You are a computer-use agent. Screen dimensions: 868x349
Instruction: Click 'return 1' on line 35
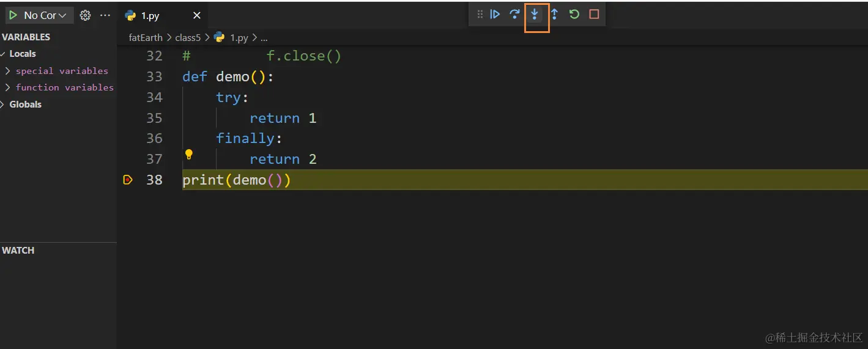283,118
